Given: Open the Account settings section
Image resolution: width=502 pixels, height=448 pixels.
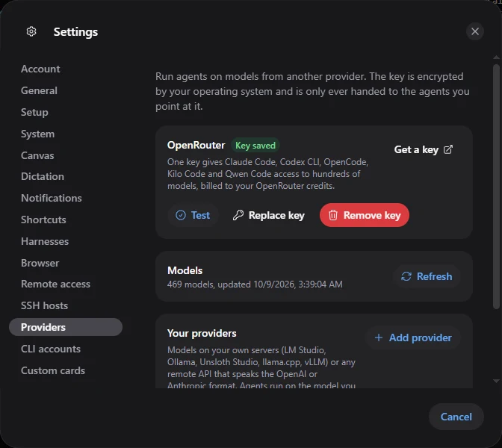Looking at the screenshot, I should pos(40,69).
